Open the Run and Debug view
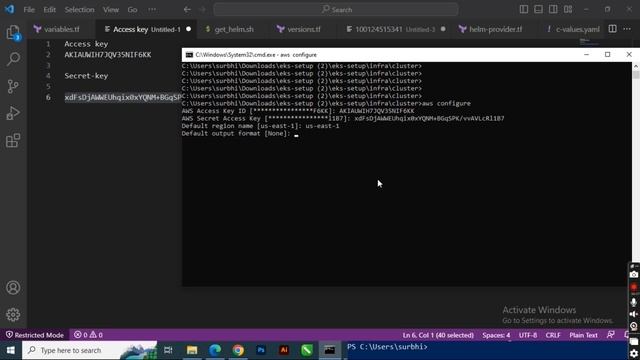This screenshot has height=360, width=640. 13,113
